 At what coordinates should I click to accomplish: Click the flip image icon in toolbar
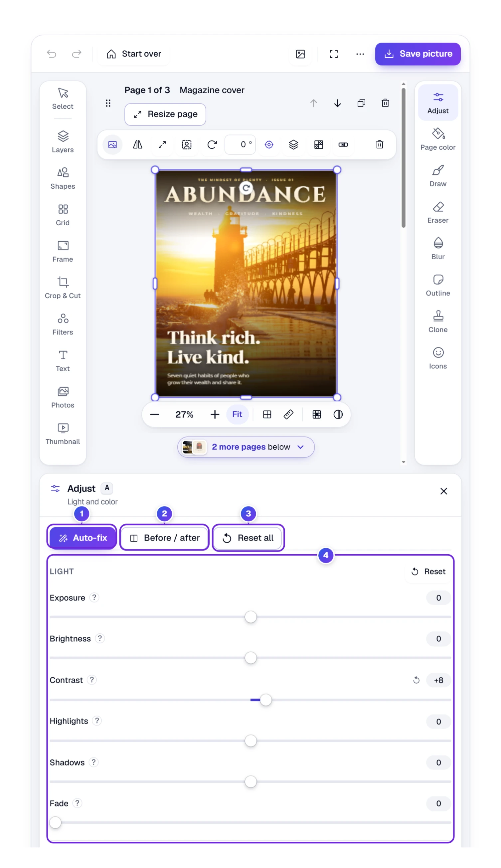point(137,144)
